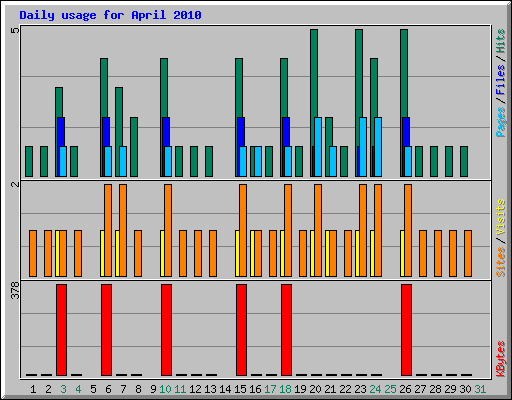Click the day "19" x-axis label
Screen dimensions: 512x400
click(300, 389)
